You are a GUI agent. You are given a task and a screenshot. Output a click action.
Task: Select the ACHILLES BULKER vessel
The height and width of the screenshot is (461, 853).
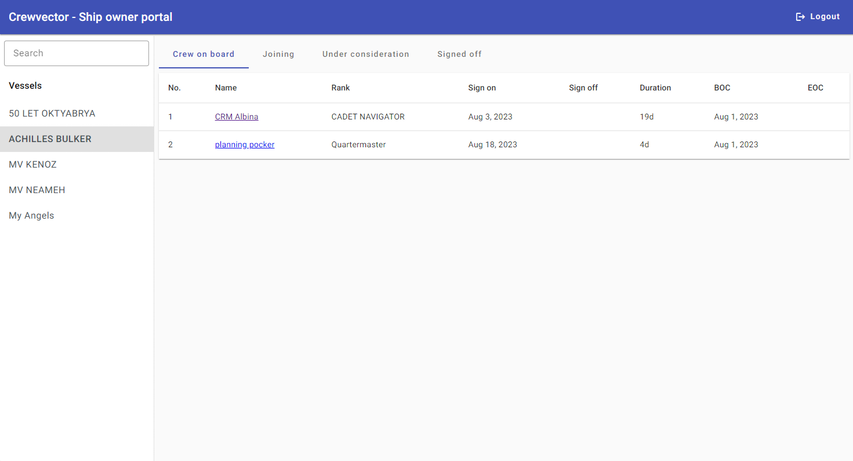coord(50,139)
